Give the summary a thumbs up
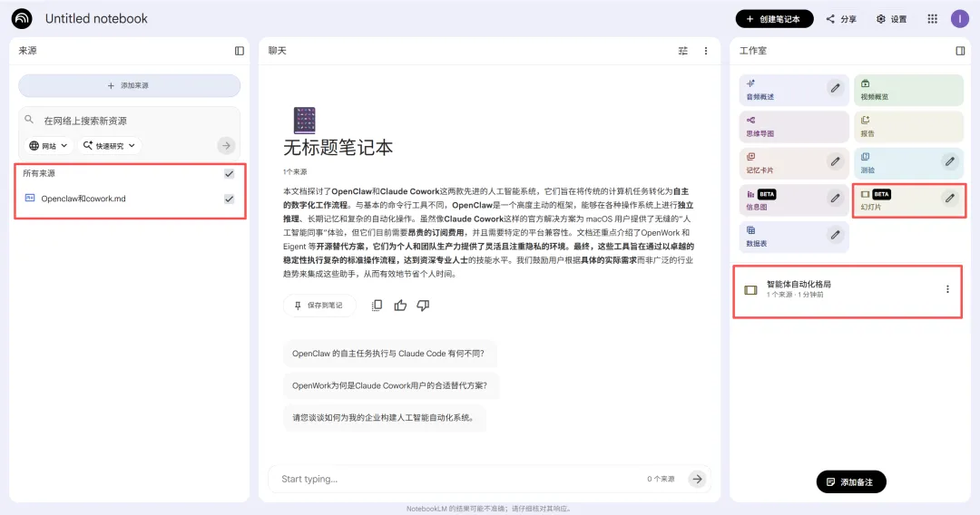 [x=400, y=306]
